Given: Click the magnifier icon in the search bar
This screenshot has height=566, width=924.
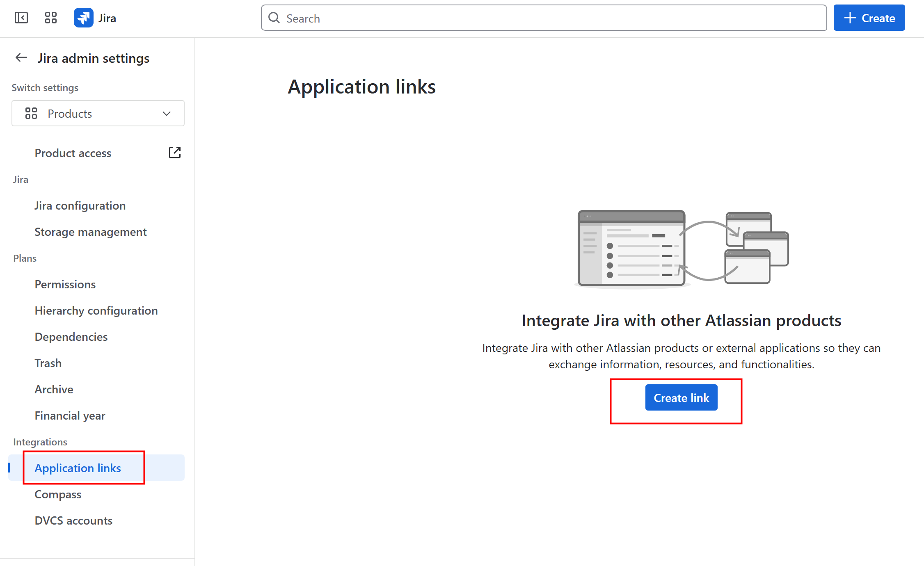Looking at the screenshot, I should coord(274,18).
